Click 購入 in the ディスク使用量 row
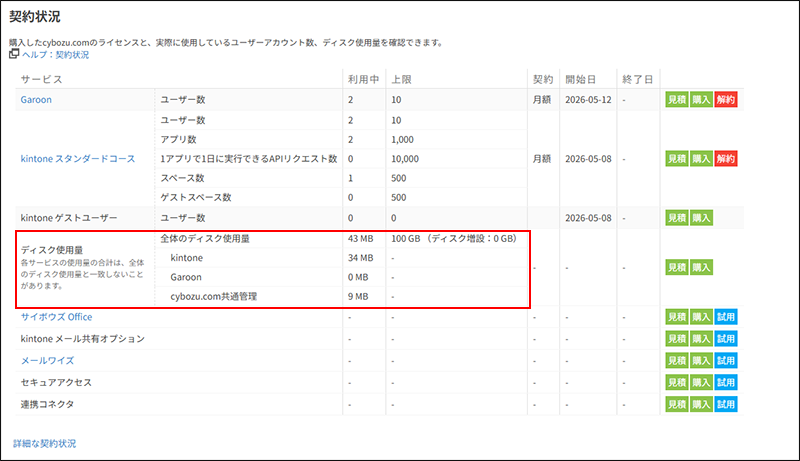 click(701, 268)
